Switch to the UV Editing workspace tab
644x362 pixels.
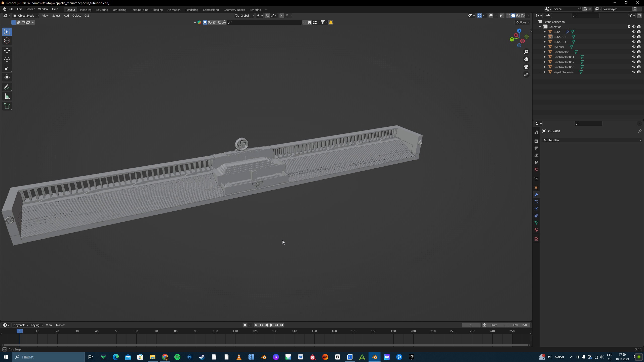119,10
